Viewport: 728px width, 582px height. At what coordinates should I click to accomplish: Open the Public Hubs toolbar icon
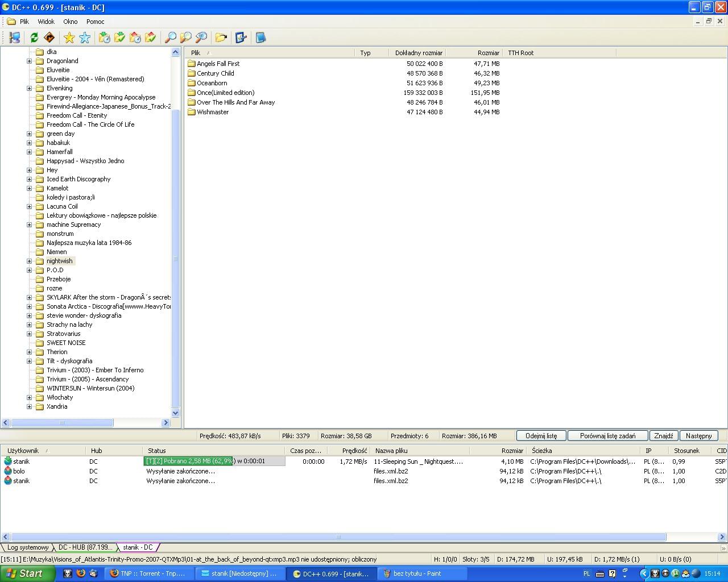pos(15,38)
